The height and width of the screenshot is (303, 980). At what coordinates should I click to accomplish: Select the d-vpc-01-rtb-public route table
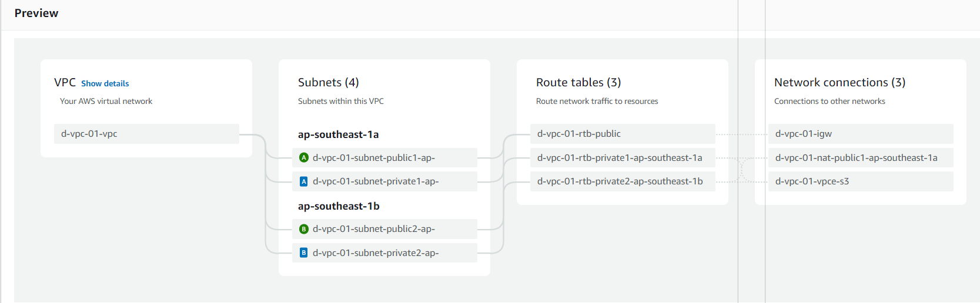[579, 134]
